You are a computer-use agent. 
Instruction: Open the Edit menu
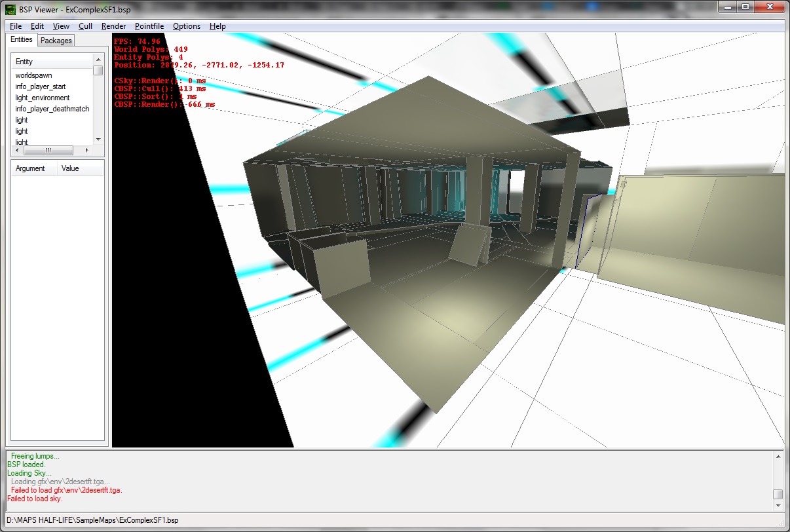tap(37, 26)
